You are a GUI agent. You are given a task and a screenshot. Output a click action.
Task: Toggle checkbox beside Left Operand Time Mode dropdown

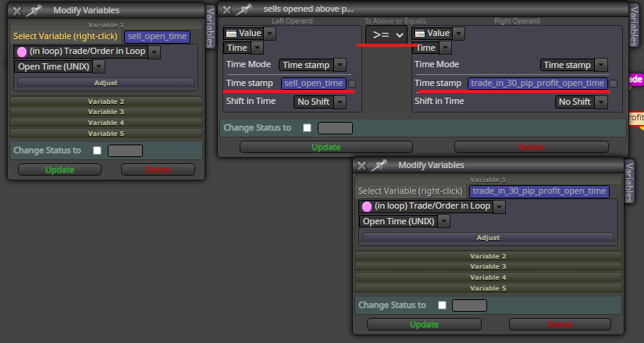point(352,65)
